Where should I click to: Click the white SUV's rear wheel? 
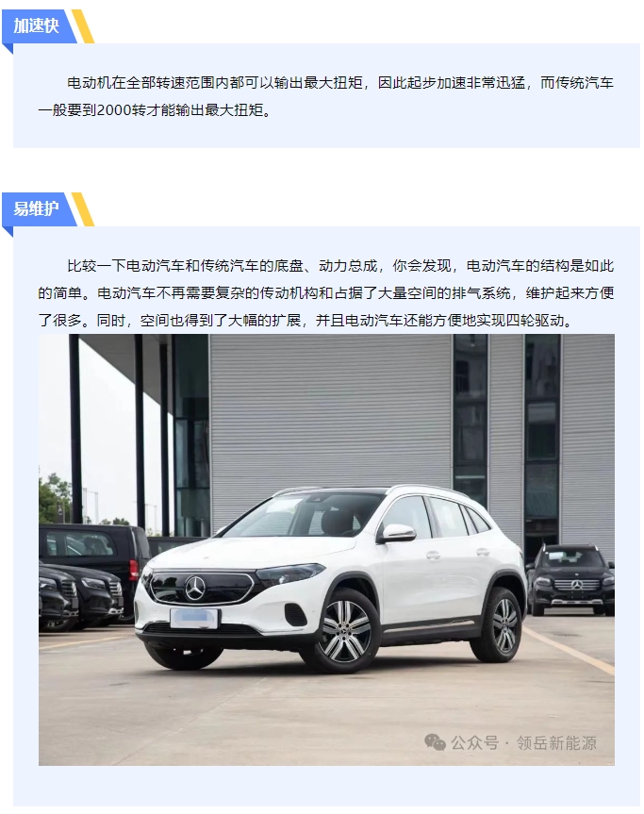coord(502,624)
